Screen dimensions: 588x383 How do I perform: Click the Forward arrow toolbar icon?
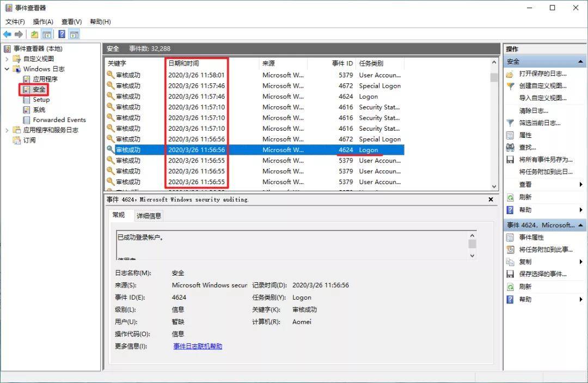point(19,34)
